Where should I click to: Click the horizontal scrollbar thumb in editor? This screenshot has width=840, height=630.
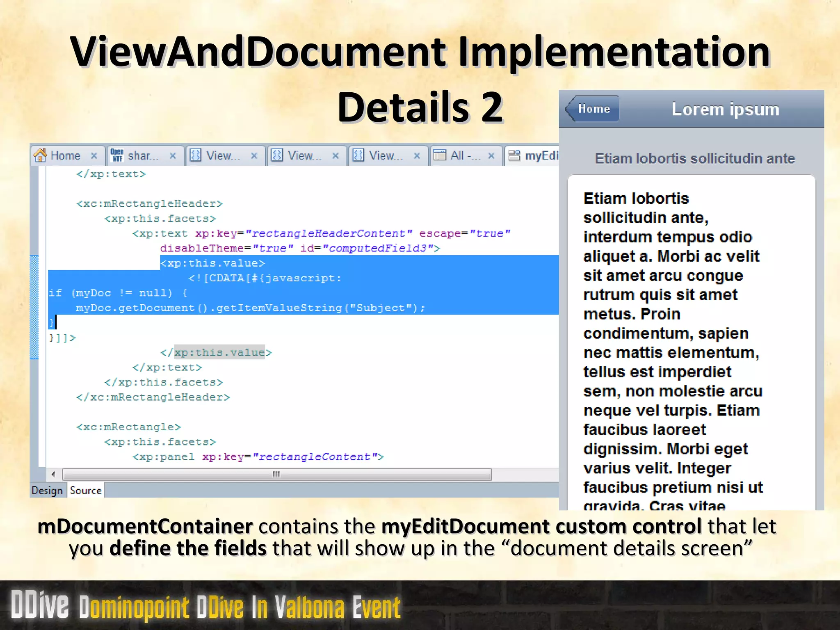pyautogui.click(x=277, y=475)
